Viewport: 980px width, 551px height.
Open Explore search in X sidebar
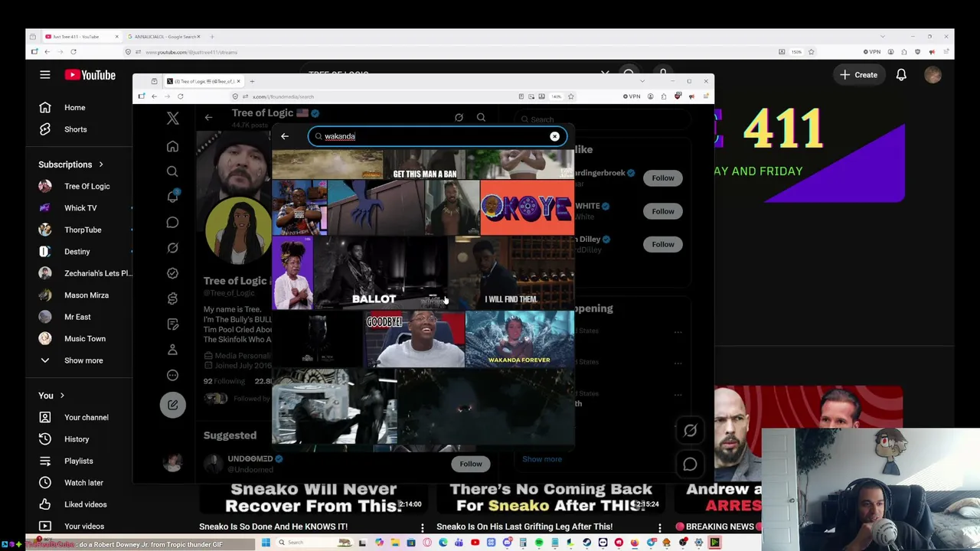(172, 171)
